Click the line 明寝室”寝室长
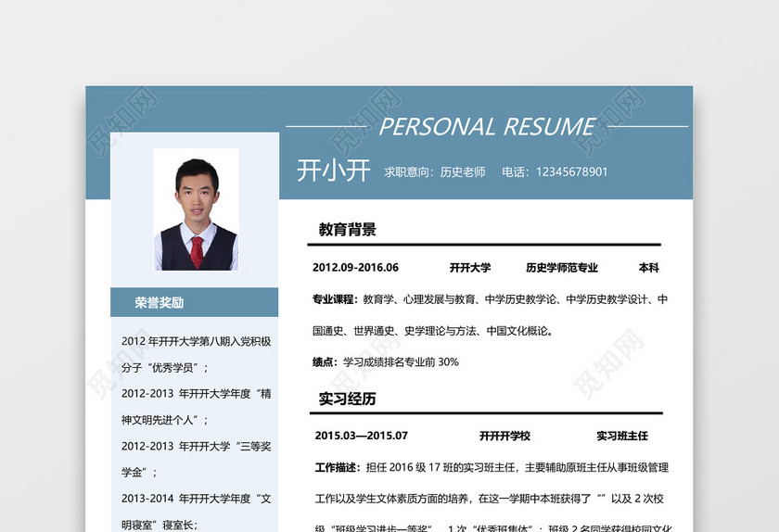The image size is (779, 532). (x=159, y=525)
